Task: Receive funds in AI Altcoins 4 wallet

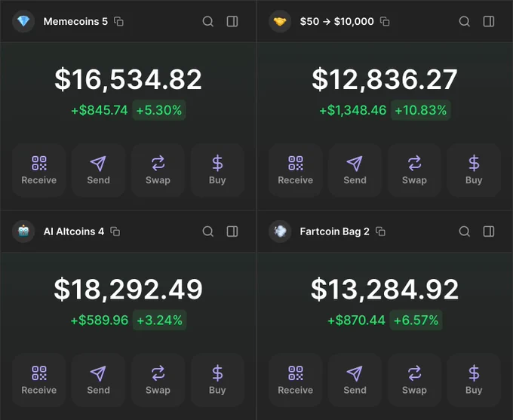Action: coord(39,380)
